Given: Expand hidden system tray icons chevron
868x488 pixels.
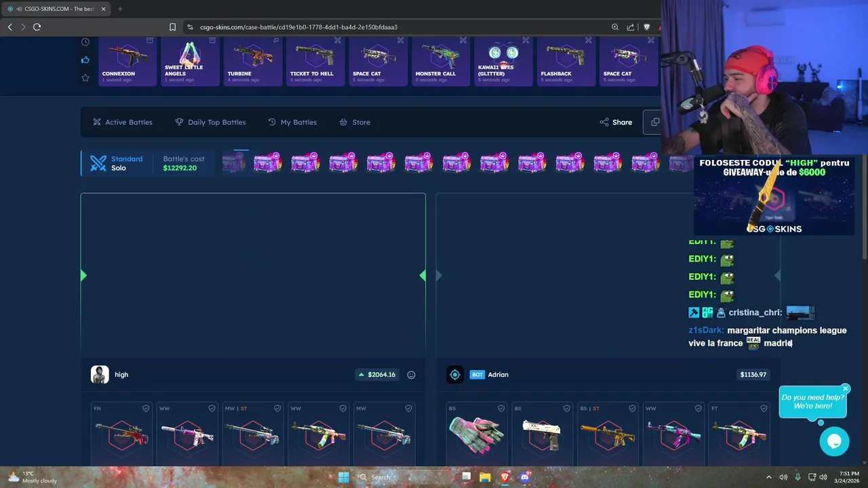Looking at the screenshot, I should tap(768, 477).
